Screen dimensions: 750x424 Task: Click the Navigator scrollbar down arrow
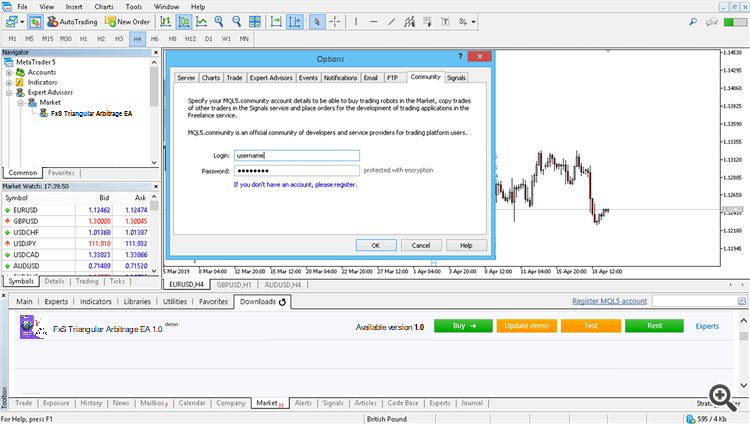[154, 163]
